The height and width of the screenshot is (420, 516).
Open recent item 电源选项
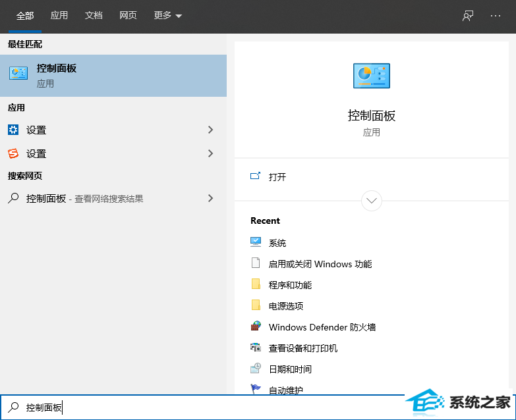285,306
